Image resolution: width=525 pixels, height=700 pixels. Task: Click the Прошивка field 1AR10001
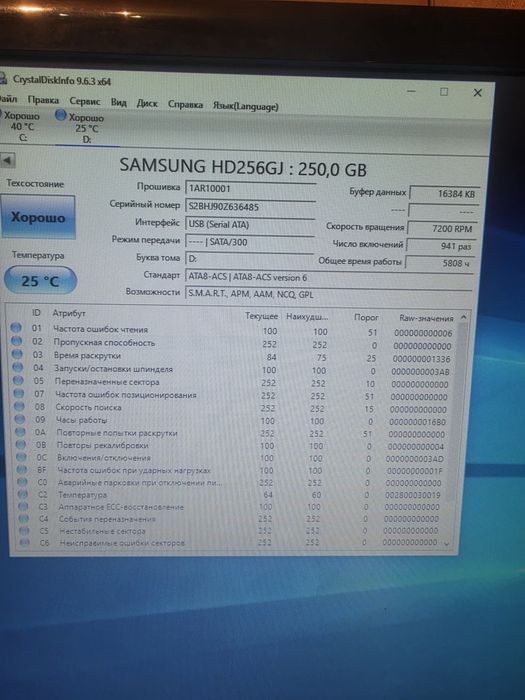[250, 188]
